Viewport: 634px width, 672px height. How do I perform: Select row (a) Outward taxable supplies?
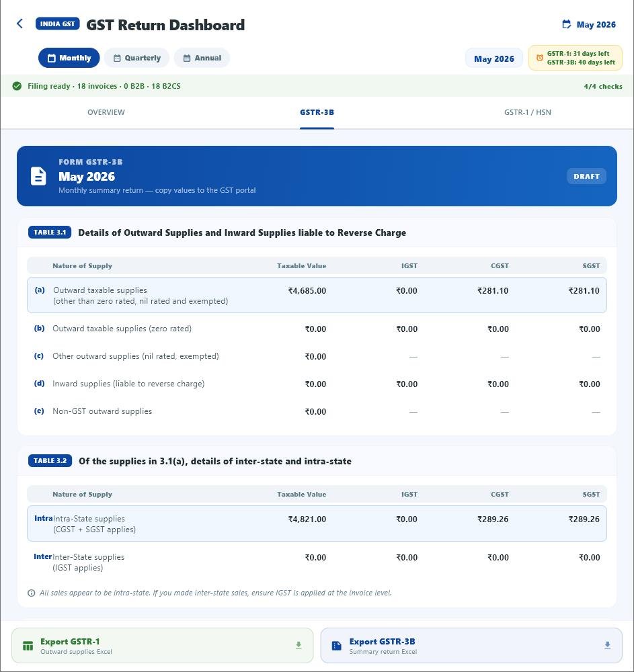[317, 295]
